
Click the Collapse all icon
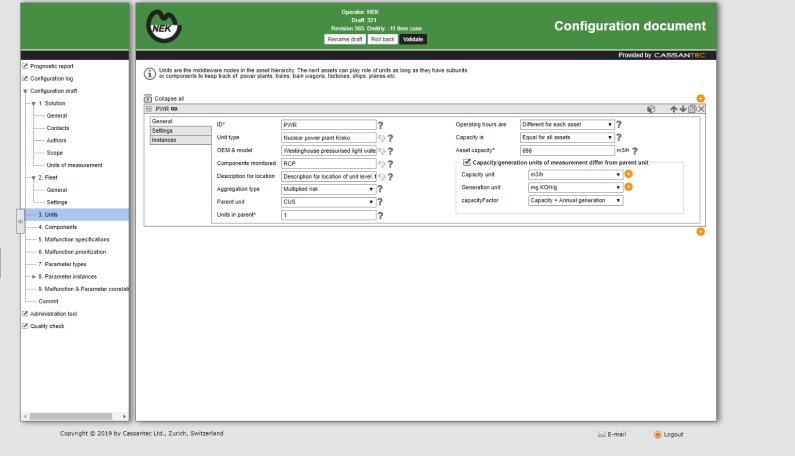[148, 98]
